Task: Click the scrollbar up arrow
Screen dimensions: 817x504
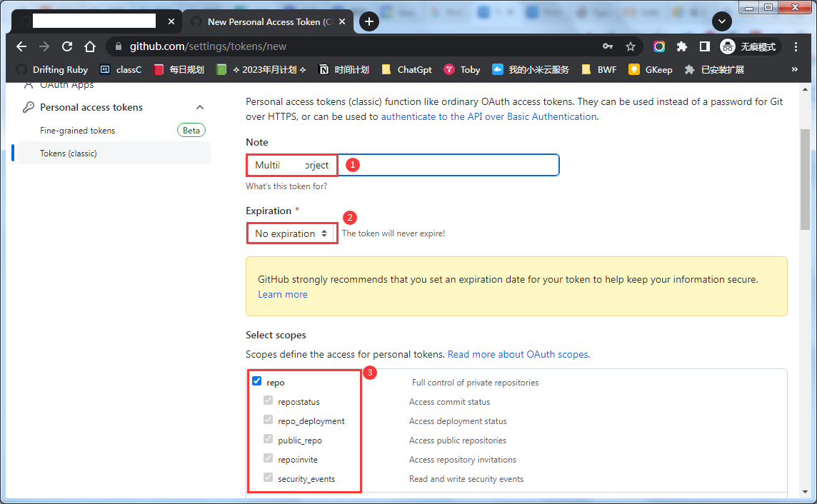Action: [805, 89]
